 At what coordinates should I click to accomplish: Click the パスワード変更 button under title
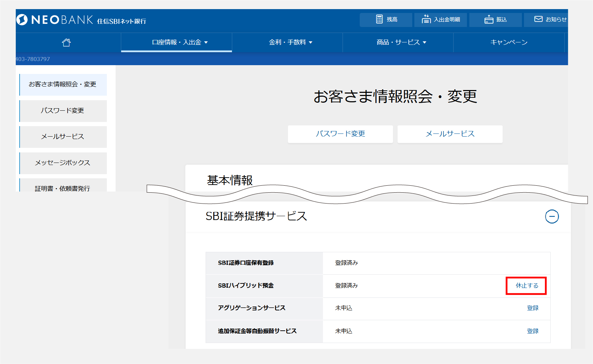[x=340, y=134]
